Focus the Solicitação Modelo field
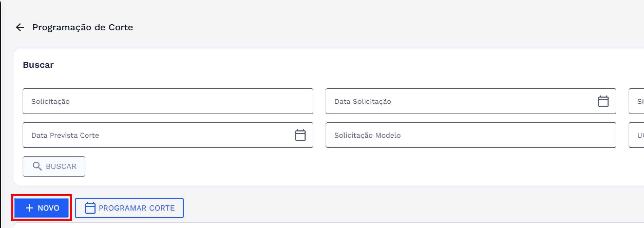Viewport: 644px width, 228px height. (470, 135)
